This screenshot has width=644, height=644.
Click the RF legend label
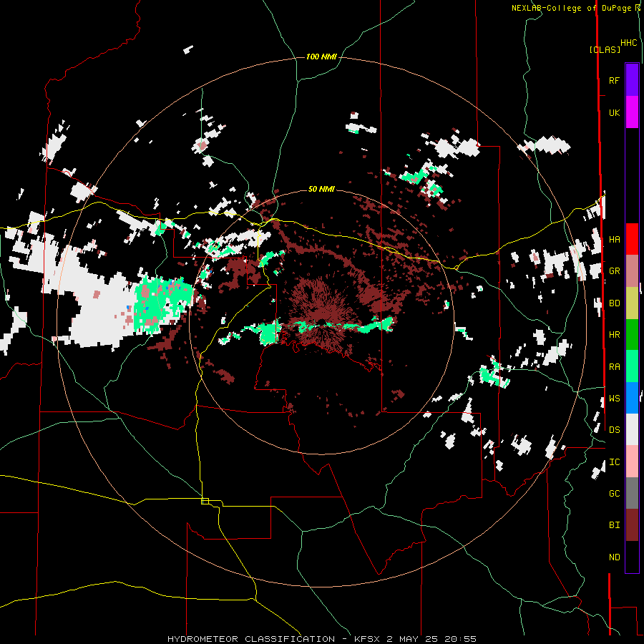614,80
